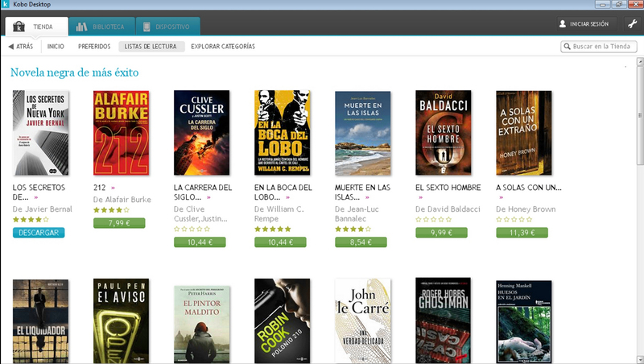Viewport: 644px width, 364px height.
Task: Click the Descargar button for Los Secretos
Action: point(39,233)
